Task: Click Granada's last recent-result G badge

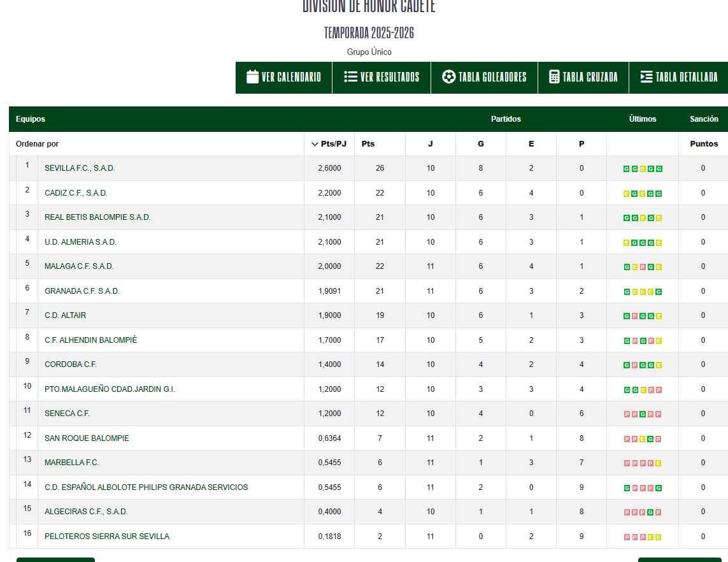Action: [659, 292]
